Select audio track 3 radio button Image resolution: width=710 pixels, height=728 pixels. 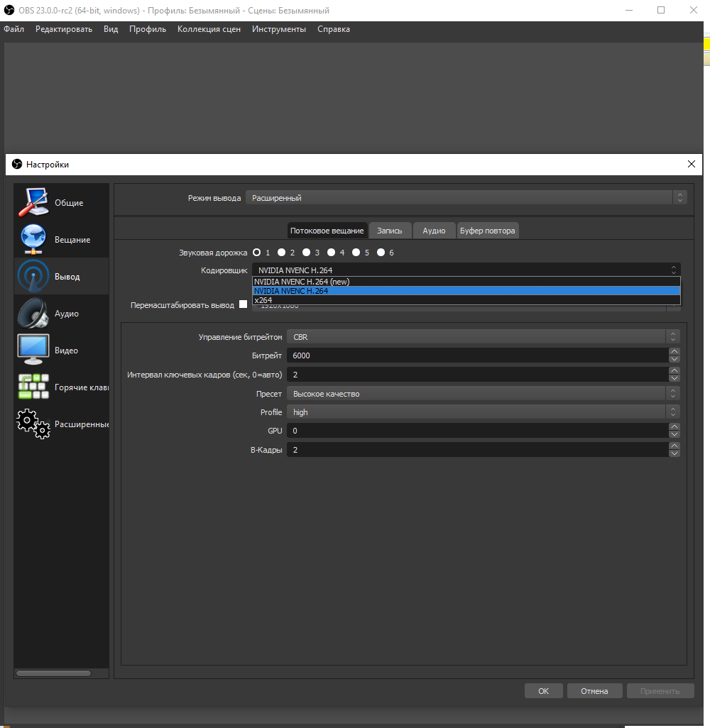(x=306, y=253)
